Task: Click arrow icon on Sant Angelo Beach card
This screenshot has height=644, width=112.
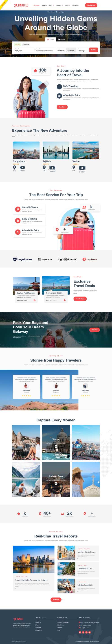Action: (65, 300)
